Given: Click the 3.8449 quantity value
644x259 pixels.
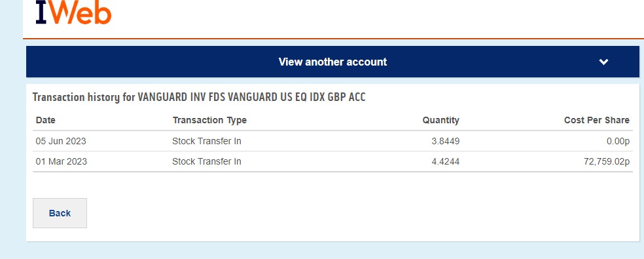Looking at the screenshot, I should coord(446,141).
